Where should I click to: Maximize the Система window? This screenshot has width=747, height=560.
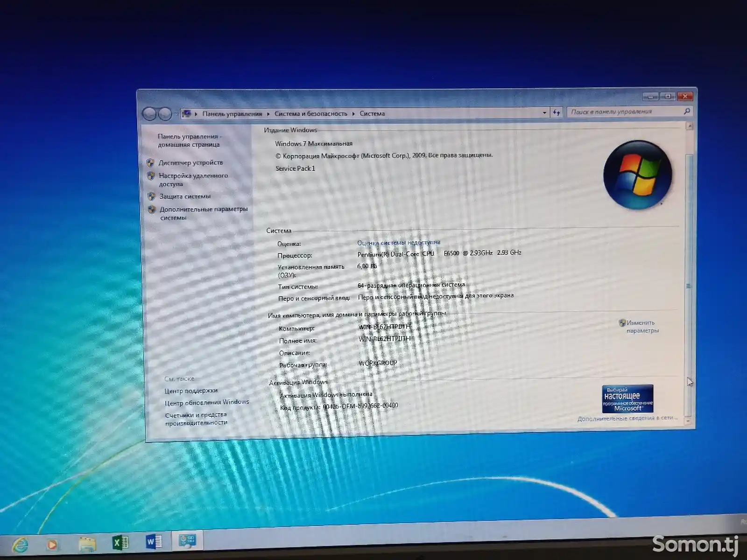668,97
